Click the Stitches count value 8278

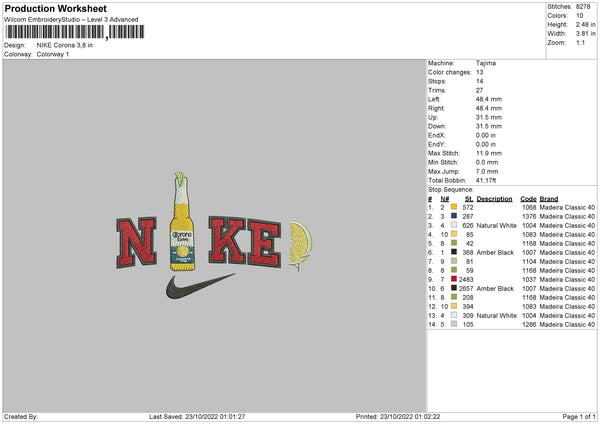click(x=585, y=5)
